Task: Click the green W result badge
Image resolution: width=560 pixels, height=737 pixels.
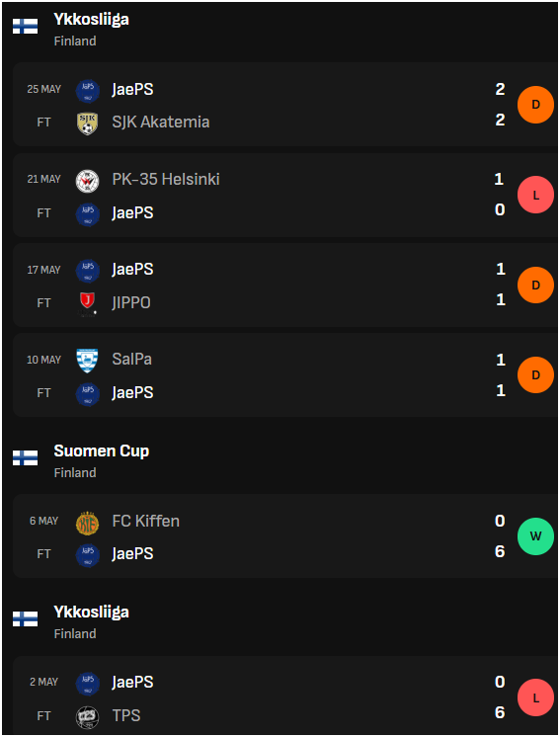Action: pos(535,536)
